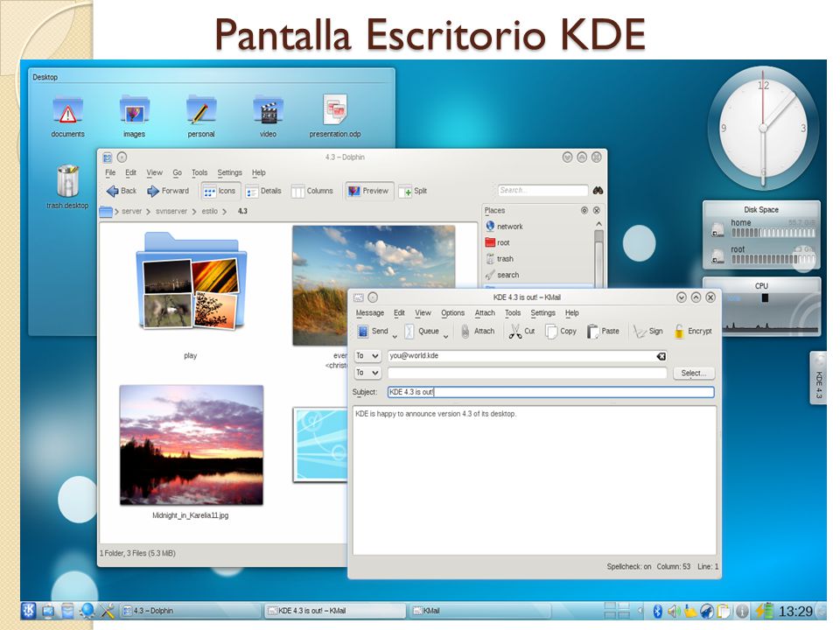Toggle Split view in Dolphin
840x630 pixels.
click(x=413, y=191)
